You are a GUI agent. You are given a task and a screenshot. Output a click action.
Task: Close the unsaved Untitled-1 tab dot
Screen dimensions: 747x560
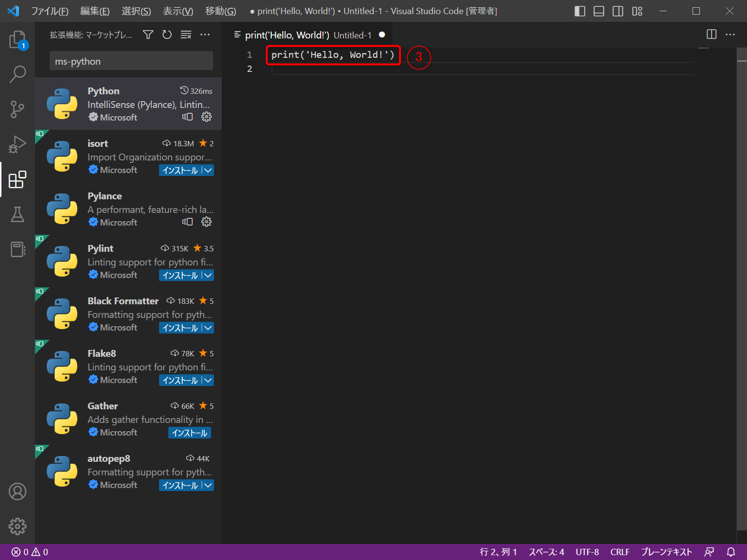pyautogui.click(x=382, y=35)
